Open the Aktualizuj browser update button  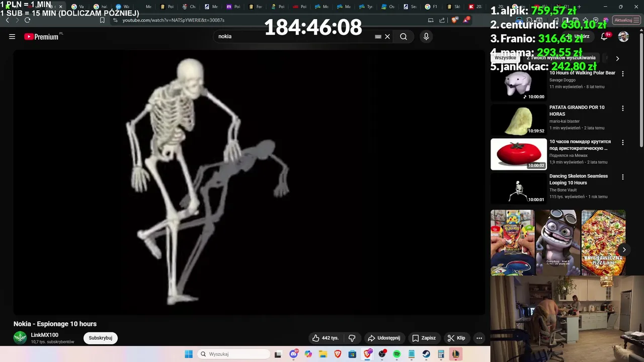point(626,20)
